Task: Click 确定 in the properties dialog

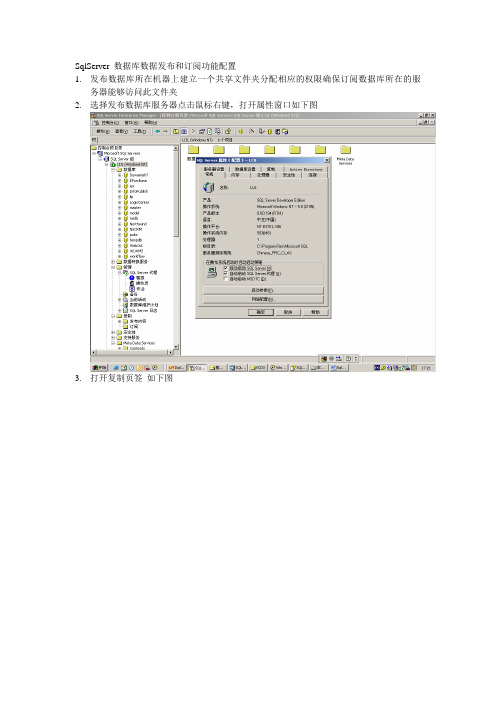Action: [261, 312]
